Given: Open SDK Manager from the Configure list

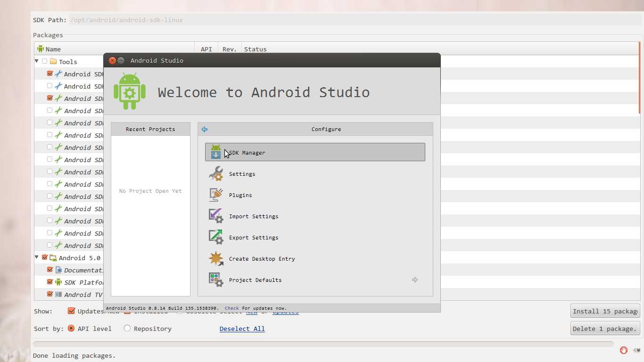Looking at the screenshot, I should 315,152.
